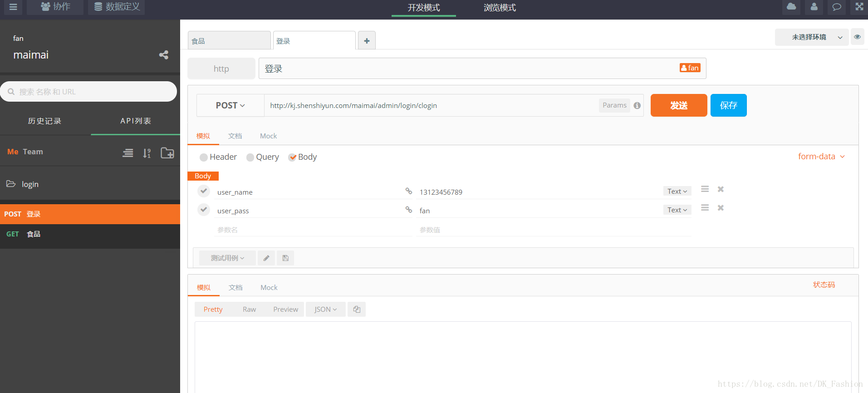Click the orange fan owner badge
This screenshot has width=868, height=393.
(690, 68)
